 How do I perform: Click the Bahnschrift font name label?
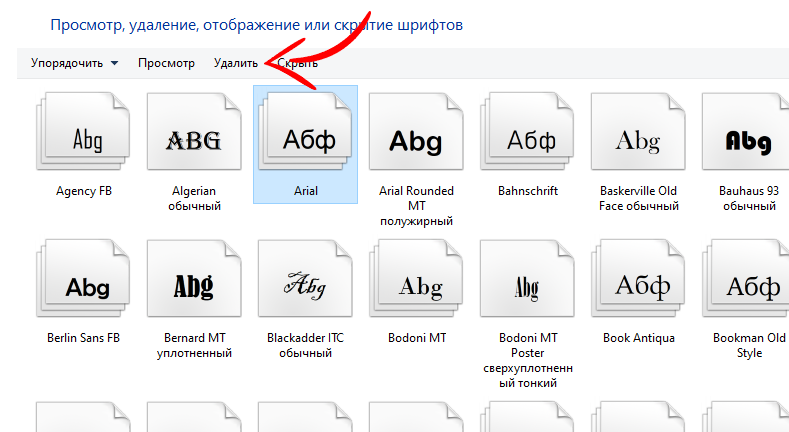527,191
